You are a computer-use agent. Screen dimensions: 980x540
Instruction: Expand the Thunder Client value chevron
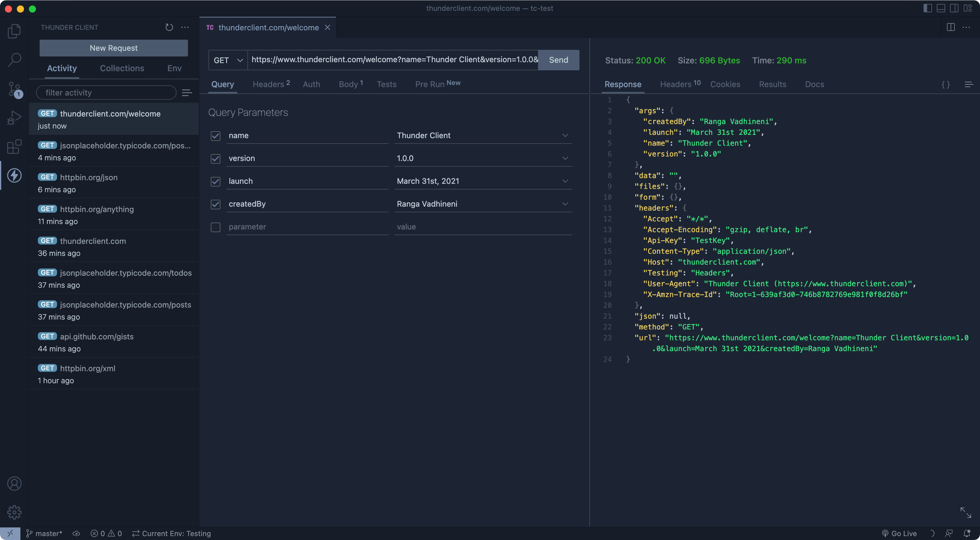(565, 135)
